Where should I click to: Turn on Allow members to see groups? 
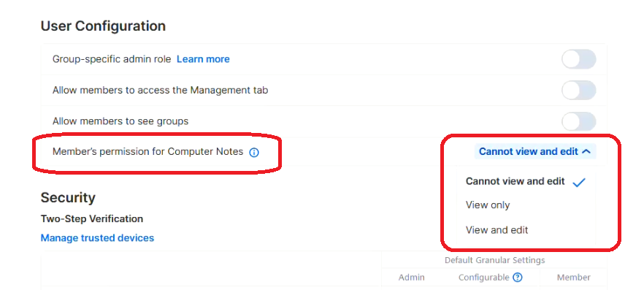point(579,121)
